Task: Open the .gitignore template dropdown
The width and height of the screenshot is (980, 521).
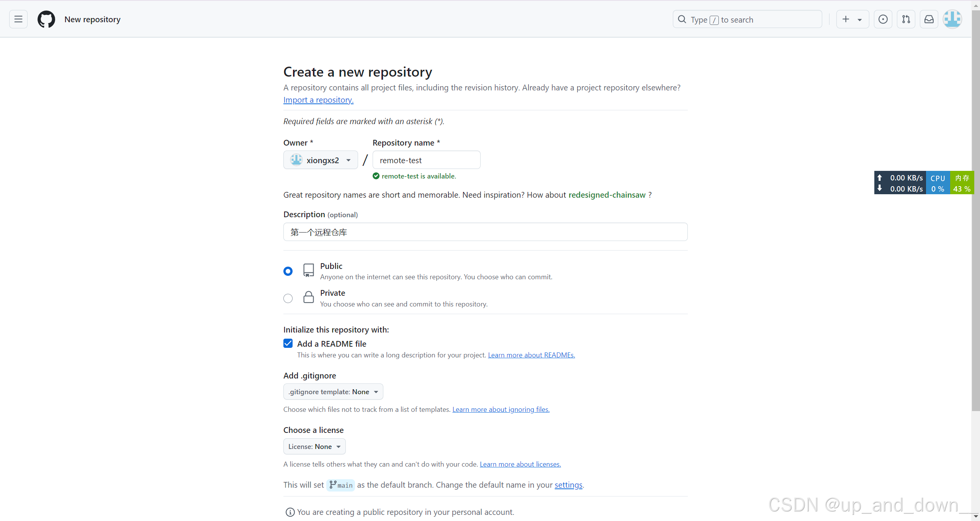Action: coord(333,392)
